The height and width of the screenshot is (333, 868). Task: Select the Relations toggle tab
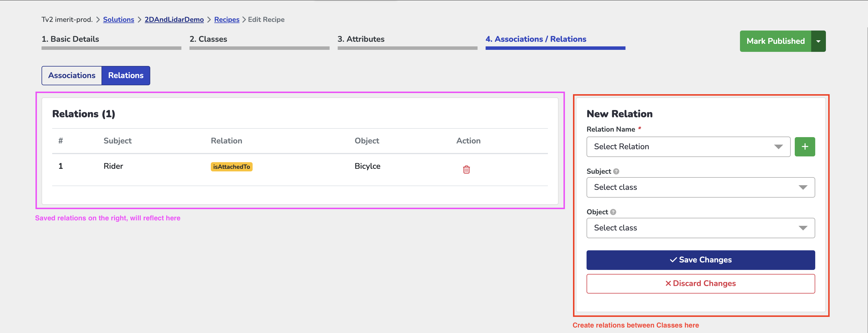coord(126,75)
